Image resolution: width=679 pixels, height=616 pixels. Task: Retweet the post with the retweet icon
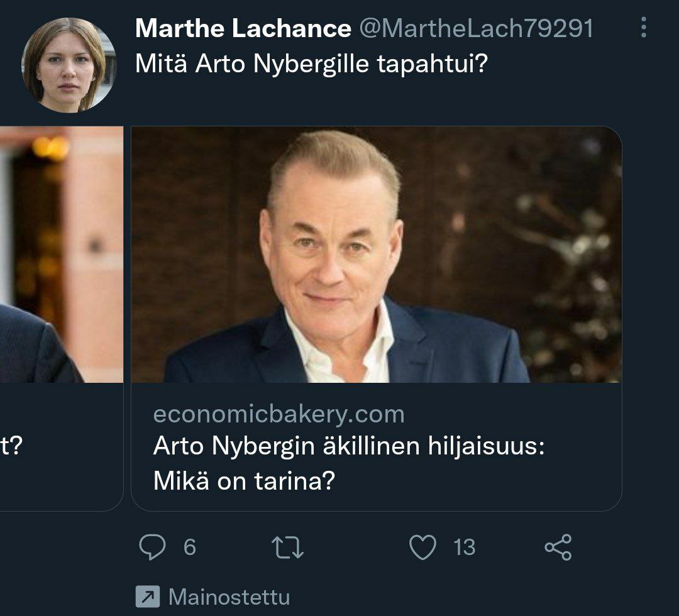(287, 547)
